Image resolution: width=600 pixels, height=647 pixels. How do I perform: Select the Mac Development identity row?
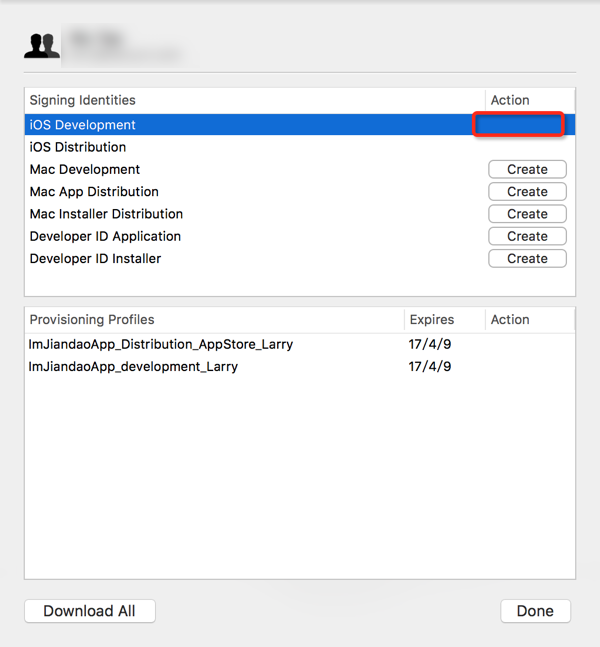(x=85, y=169)
